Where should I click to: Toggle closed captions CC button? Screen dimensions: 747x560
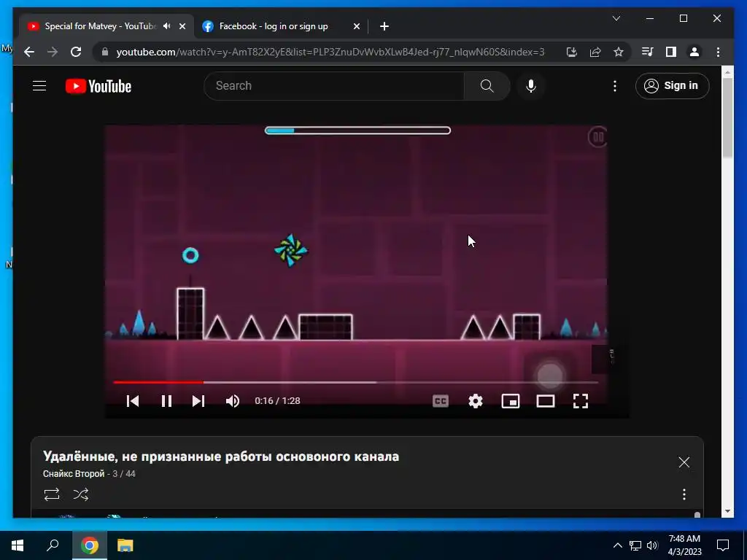[x=441, y=401]
